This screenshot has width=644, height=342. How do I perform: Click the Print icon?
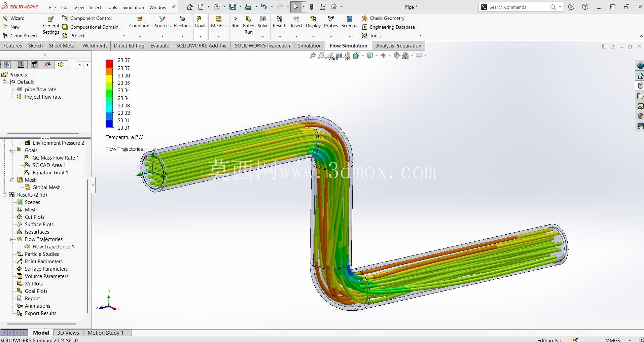coord(248,7)
